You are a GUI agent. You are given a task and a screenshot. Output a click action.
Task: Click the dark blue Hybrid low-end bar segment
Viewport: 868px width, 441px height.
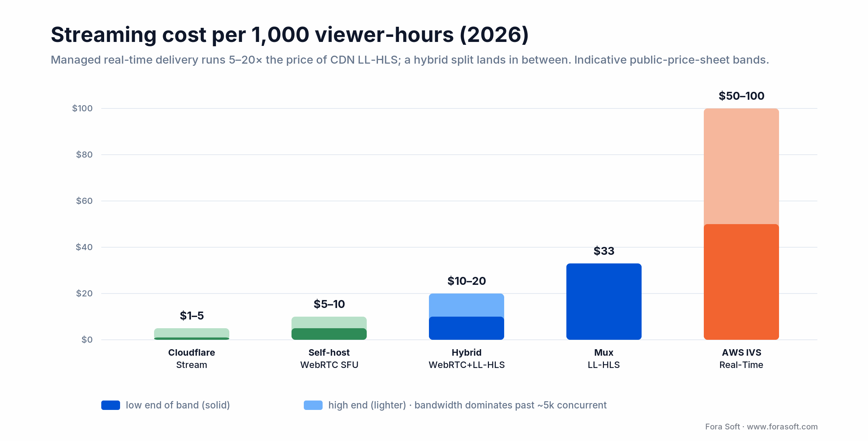[467, 328]
